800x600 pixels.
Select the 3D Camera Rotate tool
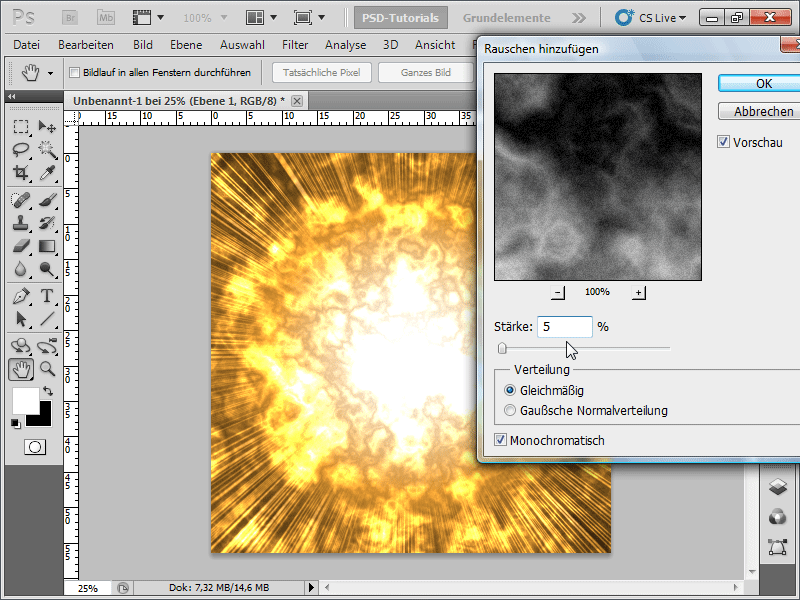(47, 346)
